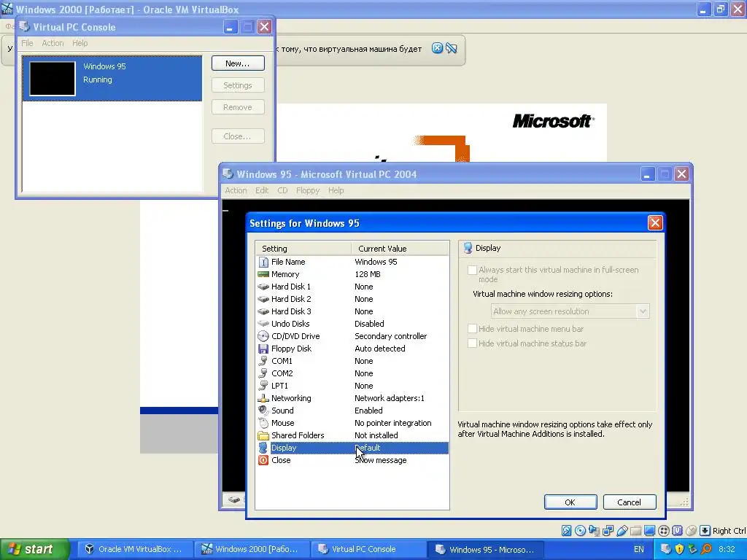Click the EN language indicator in taskbar
The image size is (747, 560).
639,549
